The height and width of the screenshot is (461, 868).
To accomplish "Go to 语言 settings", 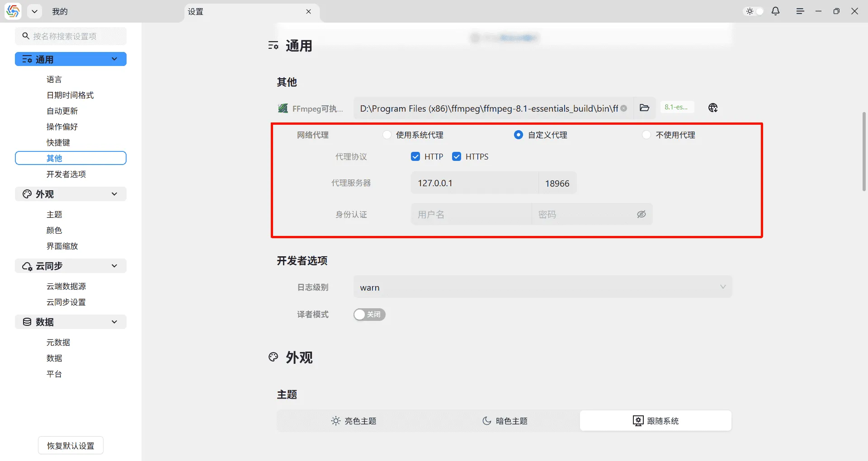I will click(54, 80).
